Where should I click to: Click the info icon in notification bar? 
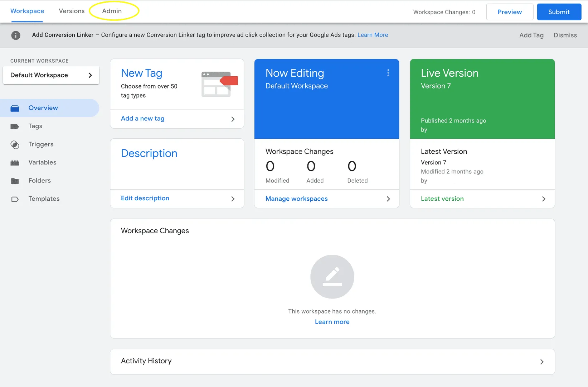tap(16, 35)
